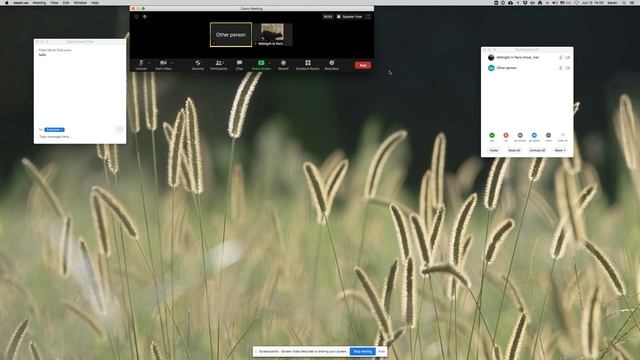Click the red End meeting button
Screen dimensions: 640x360
coord(363,65)
